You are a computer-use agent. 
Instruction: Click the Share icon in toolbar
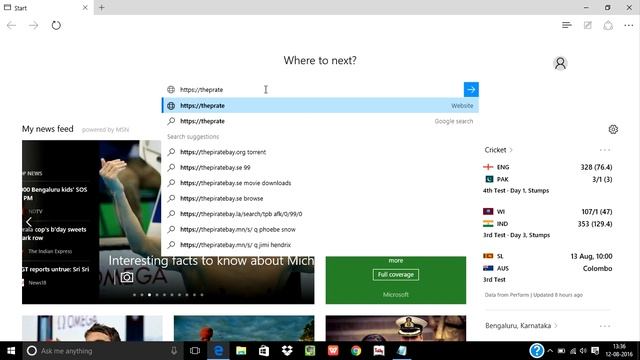coord(608,25)
